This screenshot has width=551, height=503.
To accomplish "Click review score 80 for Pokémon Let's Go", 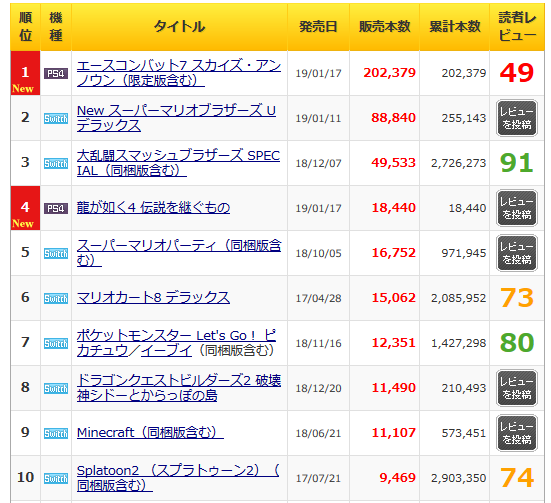I will pyautogui.click(x=517, y=343).
